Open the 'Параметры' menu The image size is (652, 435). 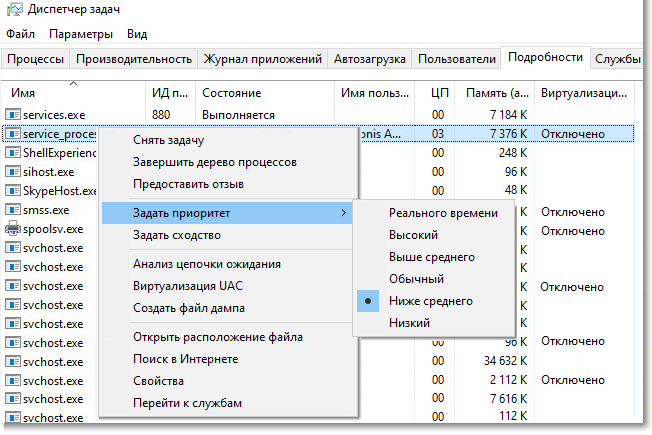[81, 34]
